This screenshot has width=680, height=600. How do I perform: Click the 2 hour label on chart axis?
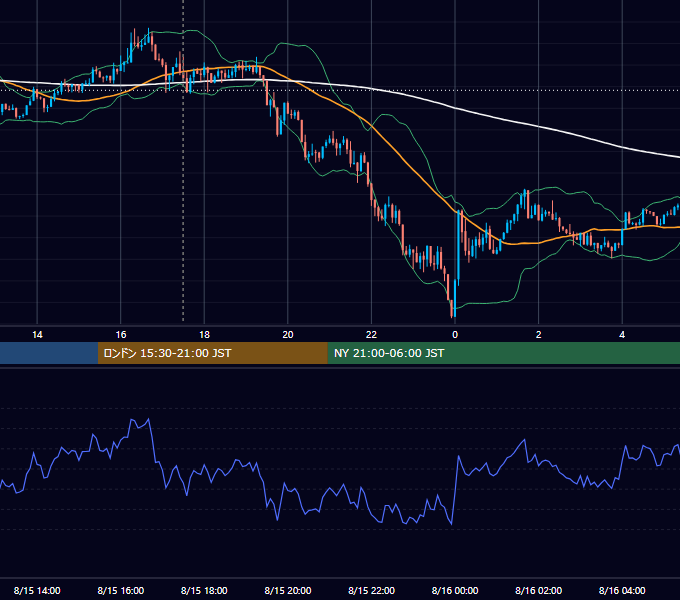(539, 335)
